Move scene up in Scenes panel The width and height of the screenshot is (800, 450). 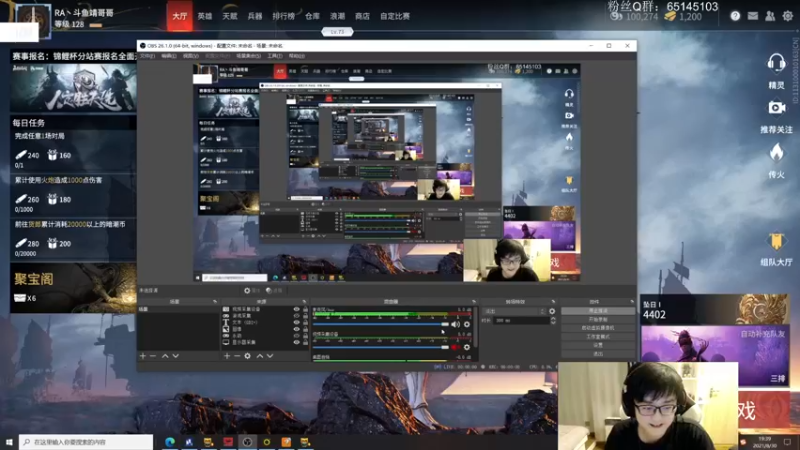[x=165, y=356]
